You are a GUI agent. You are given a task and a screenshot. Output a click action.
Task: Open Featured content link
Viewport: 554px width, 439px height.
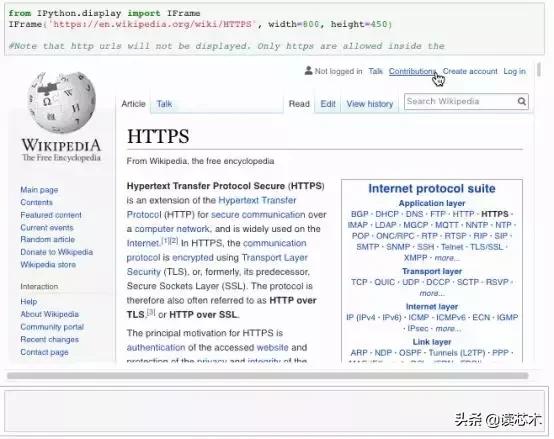tap(51, 215)
